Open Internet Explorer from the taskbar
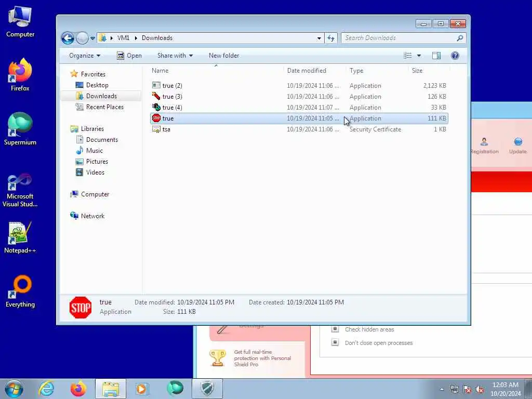The height and width of the screenshot is (399, 532). (x=46, y=389)
